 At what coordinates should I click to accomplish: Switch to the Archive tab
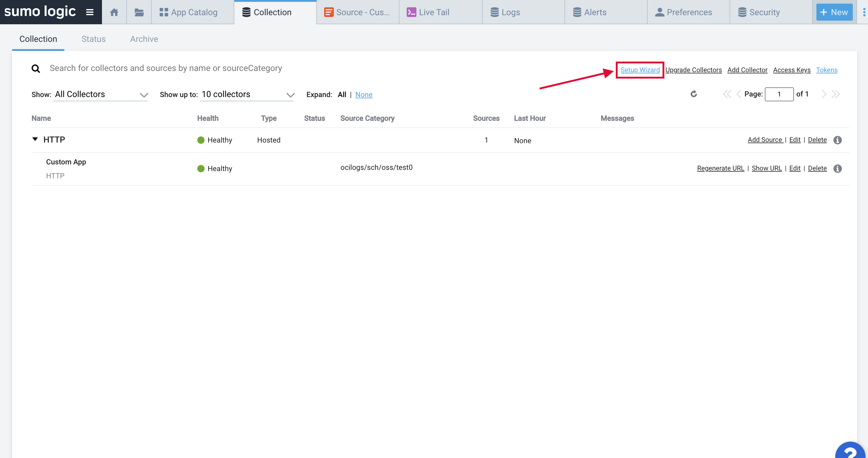(144, 39)
